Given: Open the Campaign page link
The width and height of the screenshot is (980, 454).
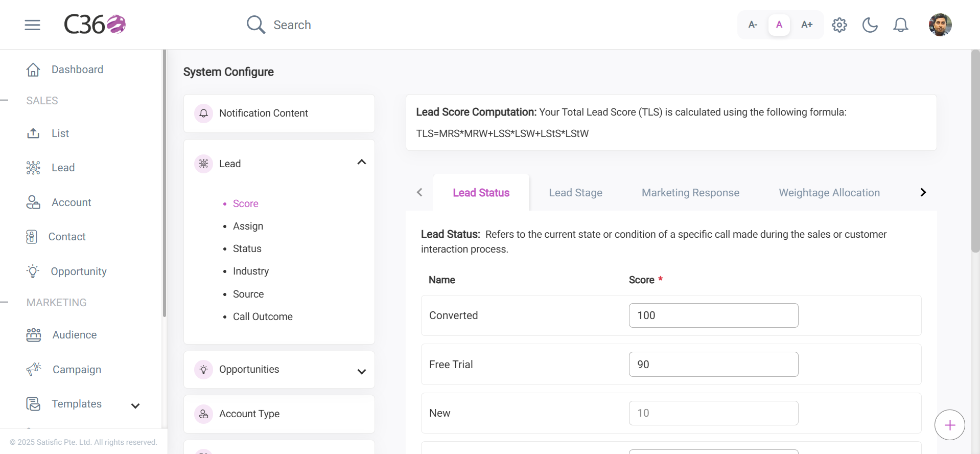Looking at the screenshot, I should coord(77,370).
